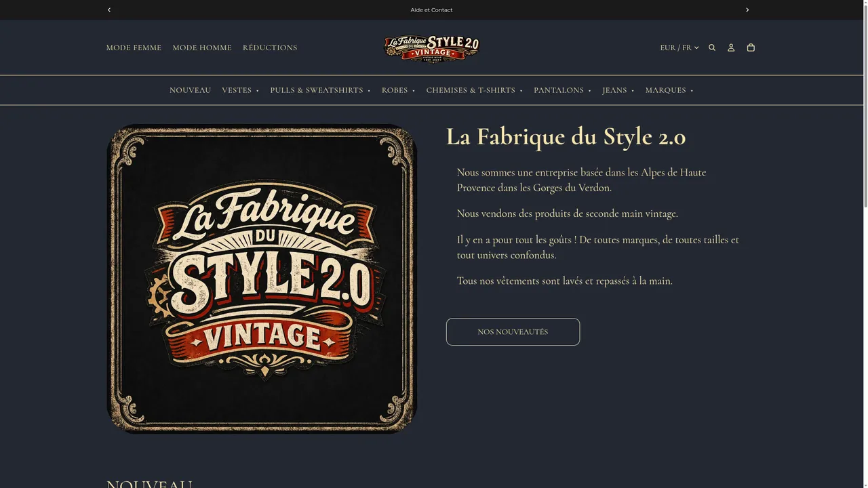Image resolution: width=868 pixels, height=488 pixels.
Task: Expand the Vestes menu
Action: point(241,90)
